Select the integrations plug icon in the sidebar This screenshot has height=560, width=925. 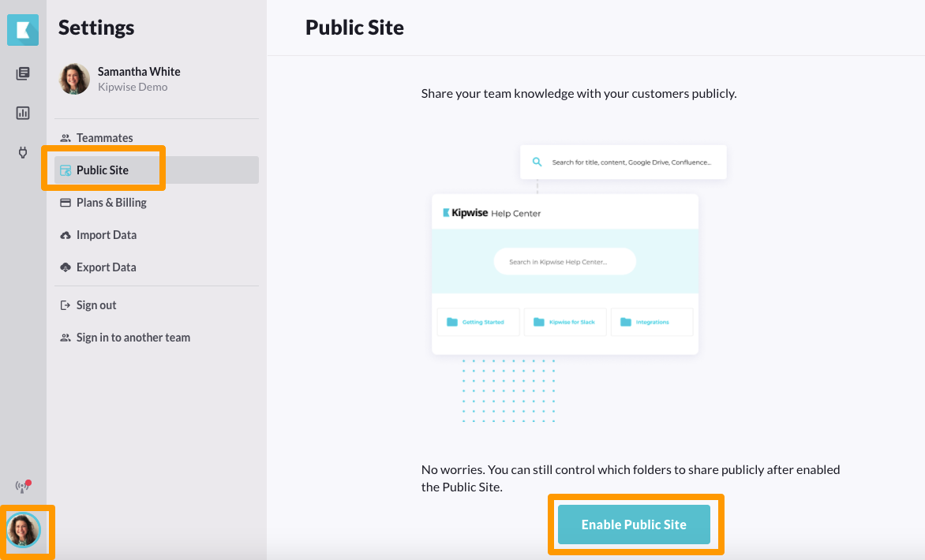22,151
